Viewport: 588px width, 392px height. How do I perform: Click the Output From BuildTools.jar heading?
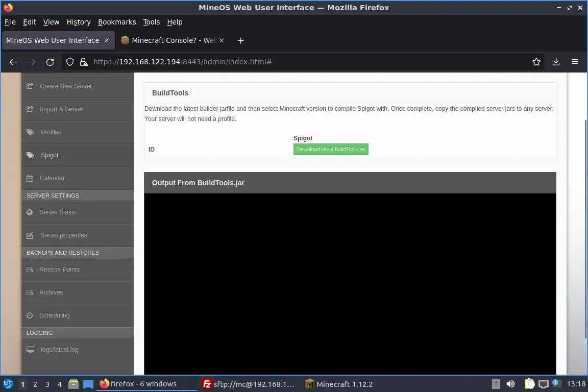198,183
